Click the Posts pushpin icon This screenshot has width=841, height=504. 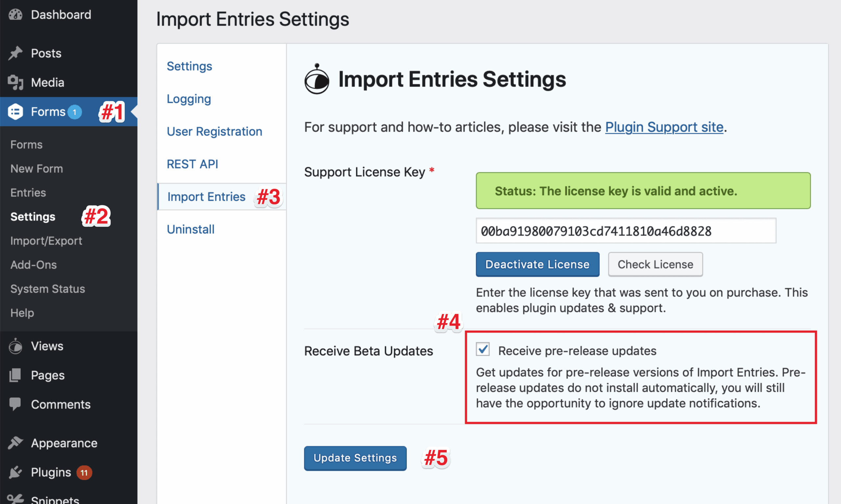point(15,53)
